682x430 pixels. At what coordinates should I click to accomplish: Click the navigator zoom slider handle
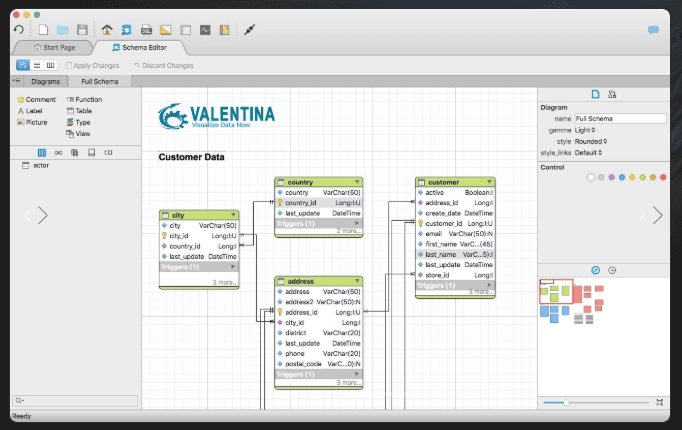point(566,403)
